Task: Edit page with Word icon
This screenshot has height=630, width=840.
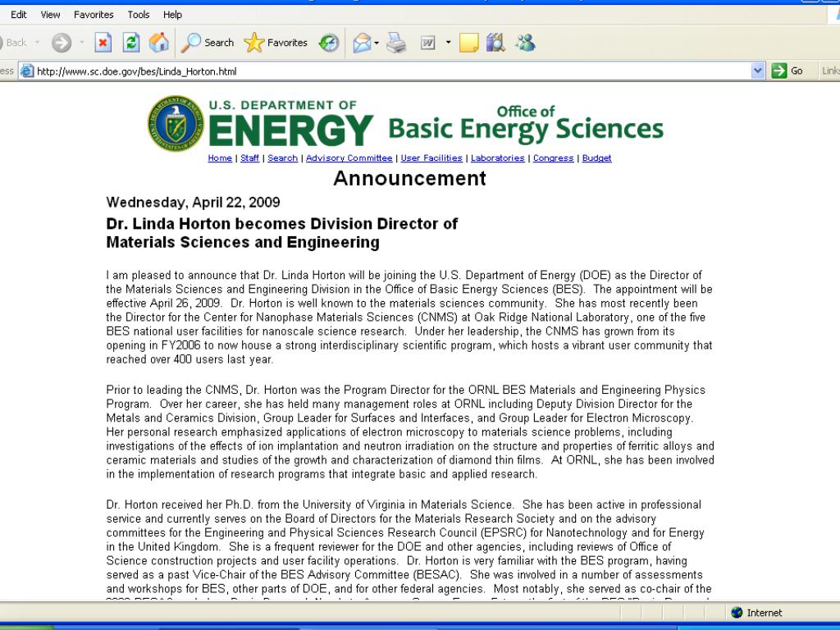Action: tap(427, 43)
